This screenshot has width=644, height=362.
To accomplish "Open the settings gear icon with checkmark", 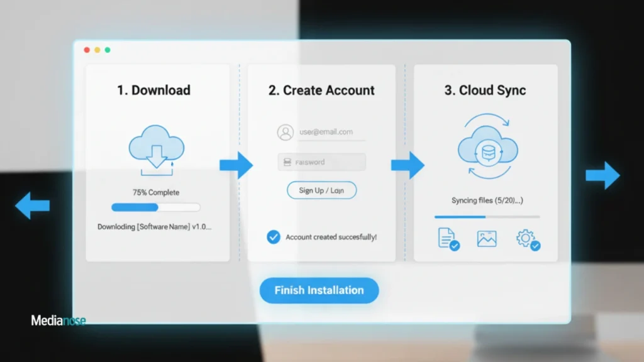I will (x=527, y=239).
